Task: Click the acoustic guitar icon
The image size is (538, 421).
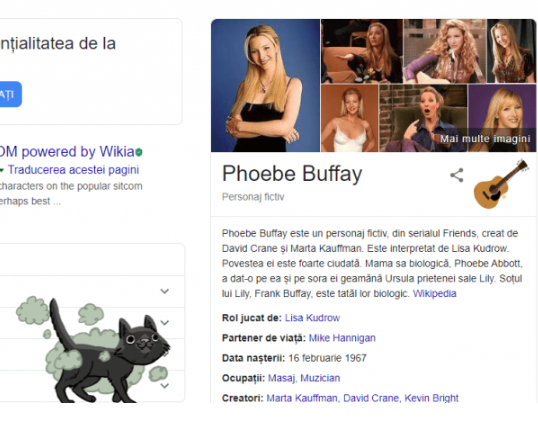Action: coord(501,184)
